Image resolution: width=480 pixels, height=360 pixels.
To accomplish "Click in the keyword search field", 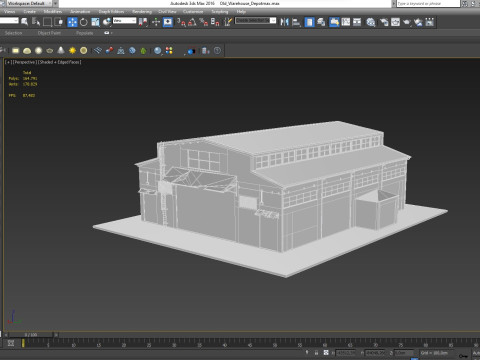I will point(428,3).
